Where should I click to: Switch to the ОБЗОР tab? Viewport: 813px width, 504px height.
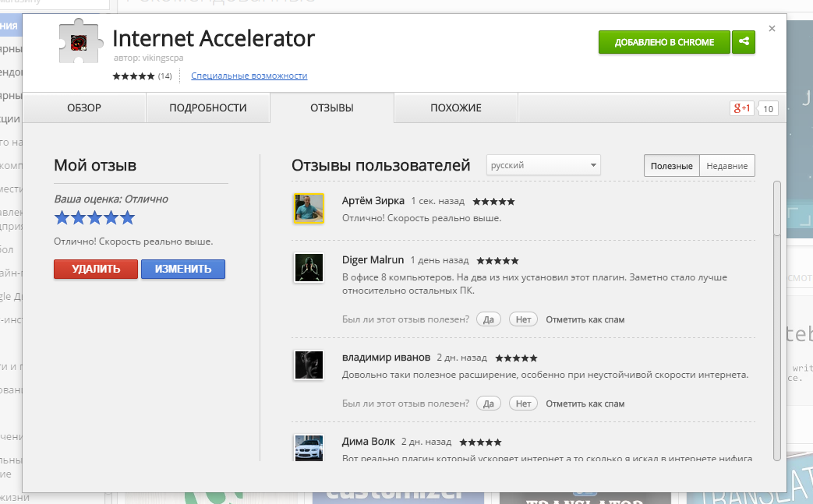(x=84, y=107)
